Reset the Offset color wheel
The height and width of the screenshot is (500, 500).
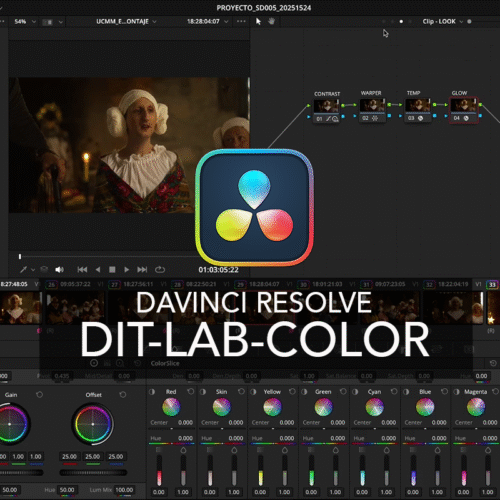tap(123, 395)
